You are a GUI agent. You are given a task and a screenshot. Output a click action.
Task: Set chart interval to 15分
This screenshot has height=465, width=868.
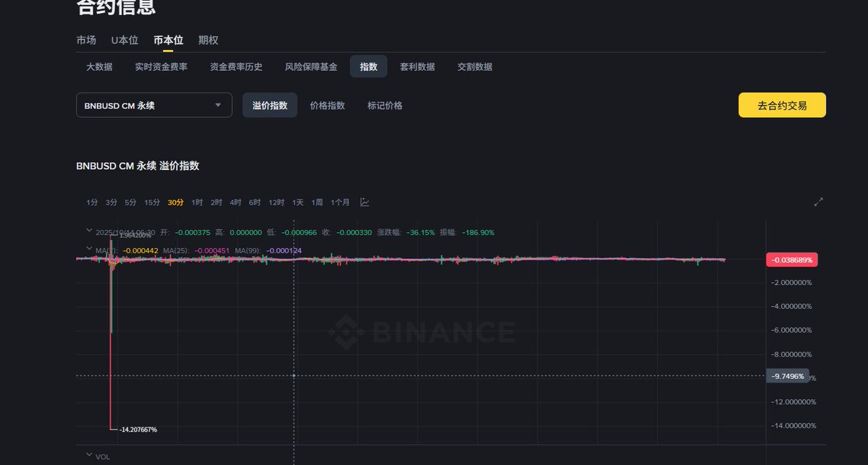[x=152, y=202]
